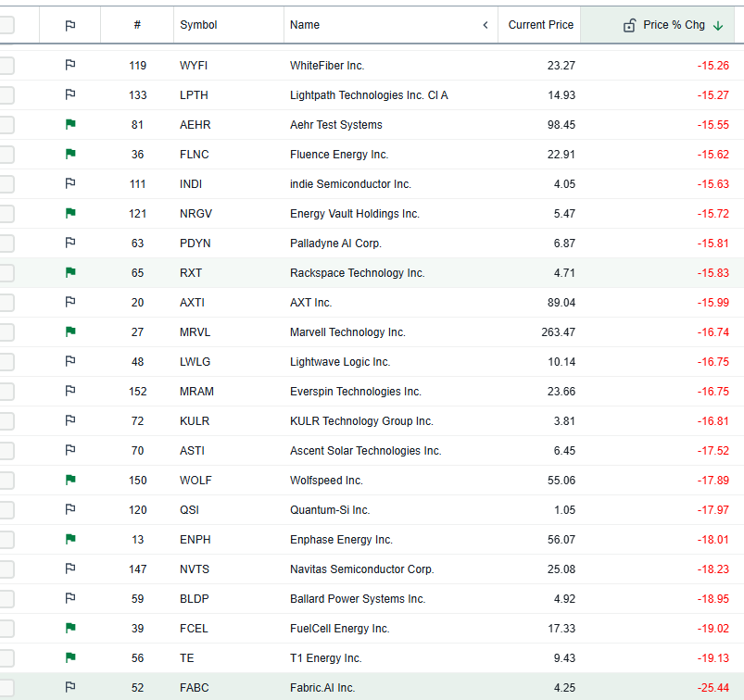This screenshot has width=744, height=700.
Task: Check the INDI row checkbox
Action: click(6, 184)
